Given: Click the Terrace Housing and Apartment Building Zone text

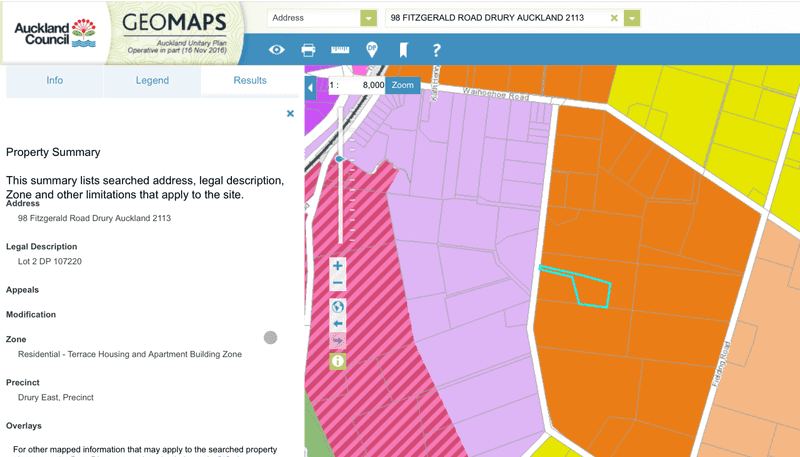Looking at the screenshot, I should 130,354.
